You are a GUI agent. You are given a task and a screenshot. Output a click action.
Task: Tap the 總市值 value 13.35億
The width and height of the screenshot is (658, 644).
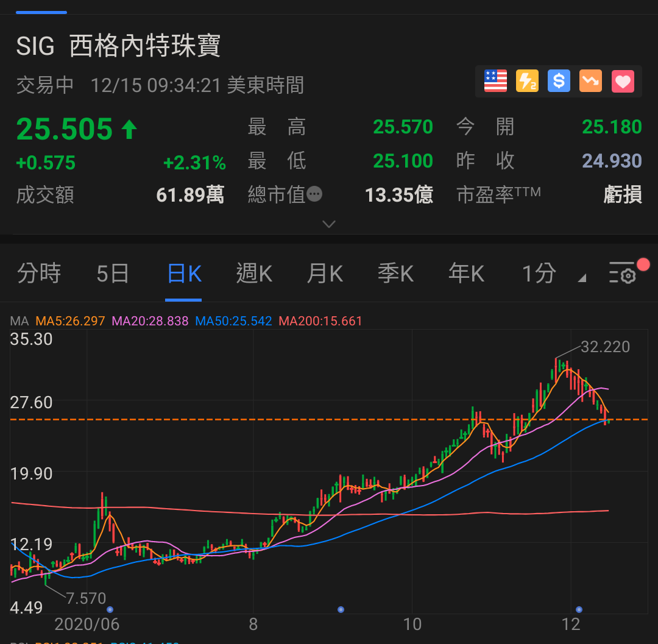coord(399,195)
